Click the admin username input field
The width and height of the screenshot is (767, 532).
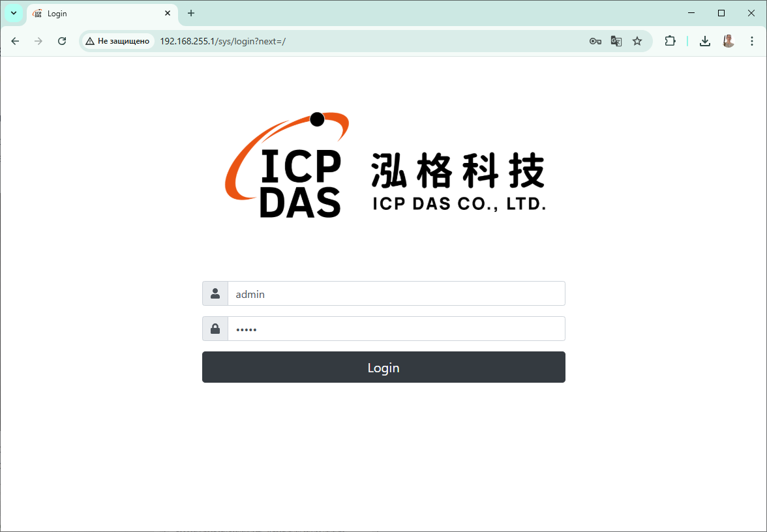(396, 293)
